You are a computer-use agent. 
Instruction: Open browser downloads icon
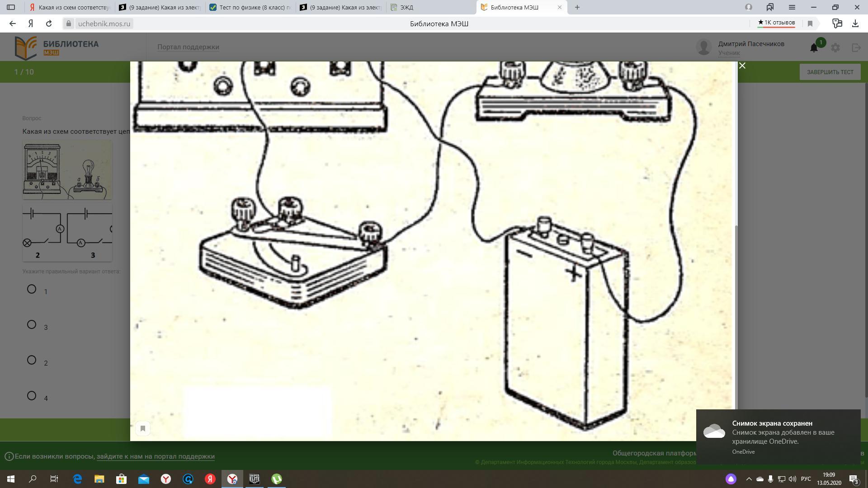(855, 23)
